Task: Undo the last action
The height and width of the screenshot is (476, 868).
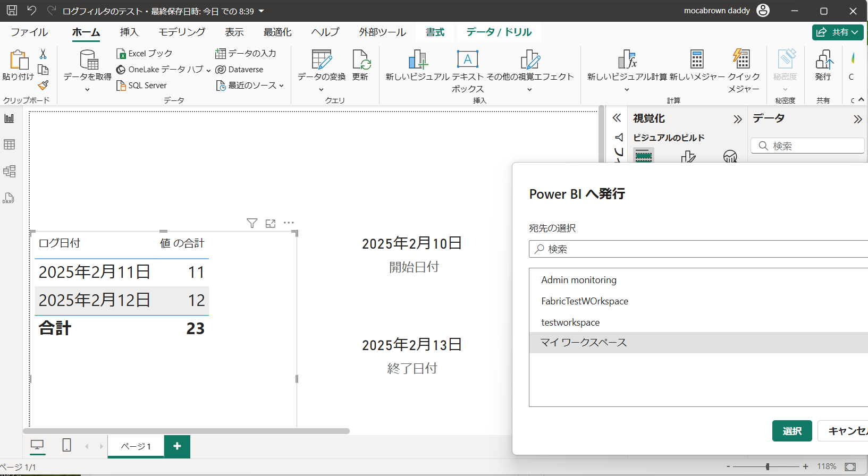Action: coord(32,10)
